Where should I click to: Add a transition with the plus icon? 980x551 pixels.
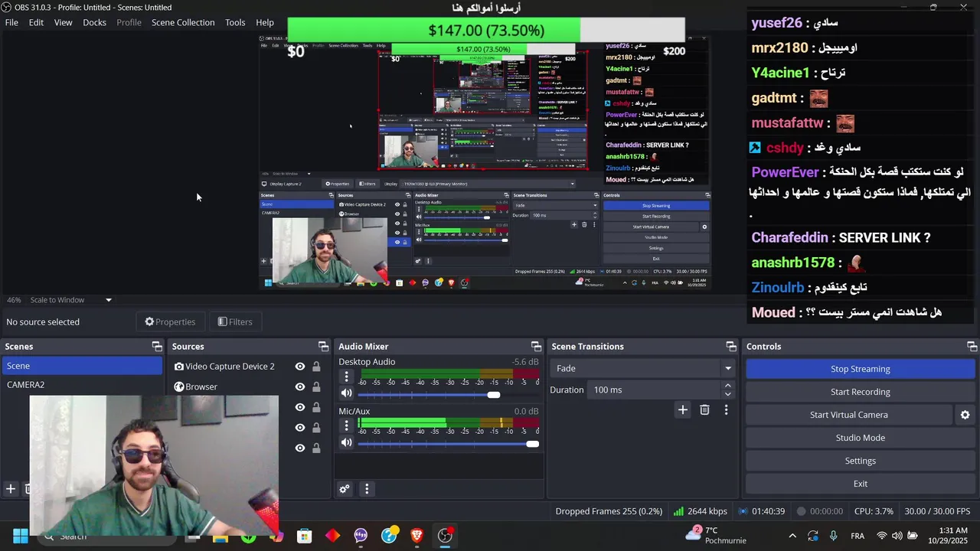(x=682, y=410)
